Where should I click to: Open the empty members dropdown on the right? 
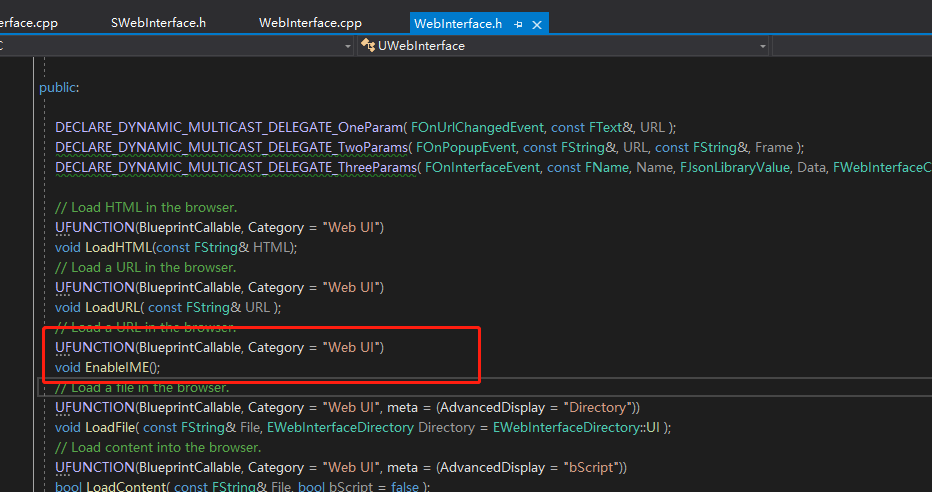852,46
